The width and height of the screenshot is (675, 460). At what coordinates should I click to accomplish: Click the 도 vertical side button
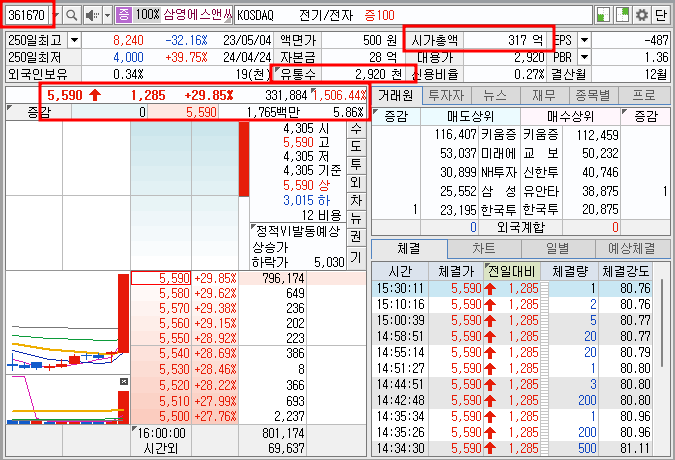[x=356, y=146]
